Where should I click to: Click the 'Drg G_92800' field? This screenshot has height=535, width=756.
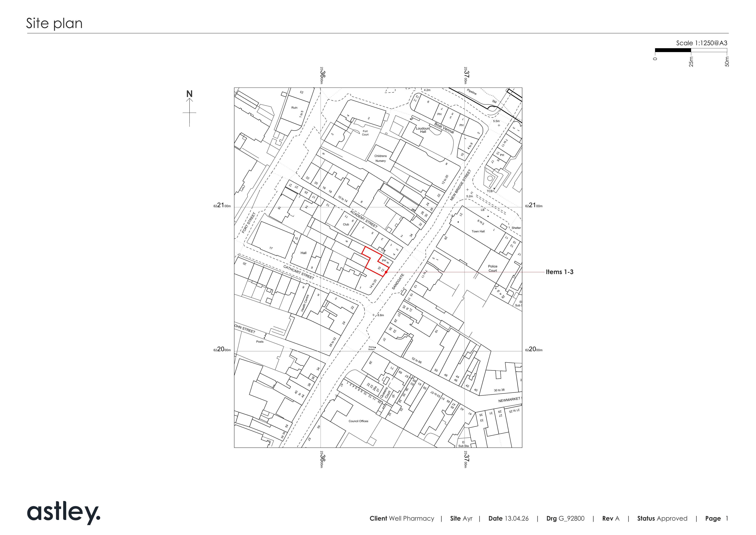(x=565, y=519)
